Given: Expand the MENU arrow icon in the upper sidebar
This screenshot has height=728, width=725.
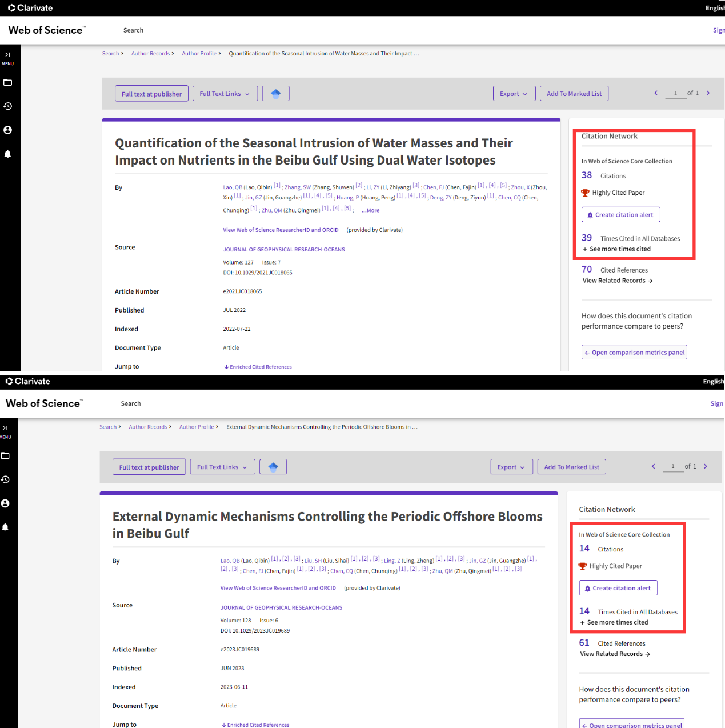Looking at the screenshot, I should tap(7, 55).
